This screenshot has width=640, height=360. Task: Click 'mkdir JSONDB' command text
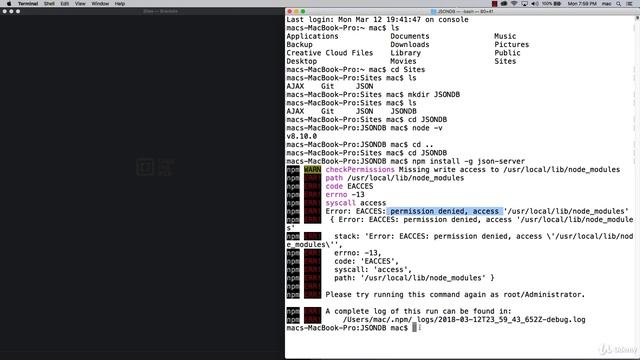(x=433, y=94)
